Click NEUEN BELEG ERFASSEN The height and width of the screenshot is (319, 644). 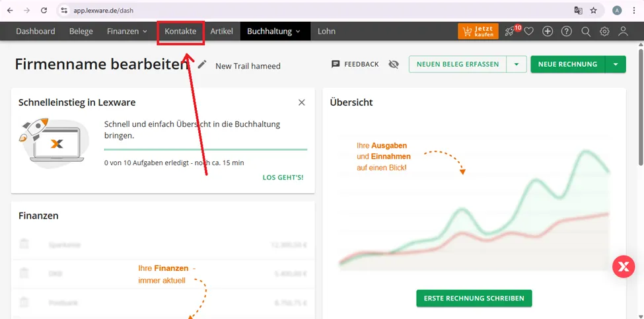pos(458,65)
